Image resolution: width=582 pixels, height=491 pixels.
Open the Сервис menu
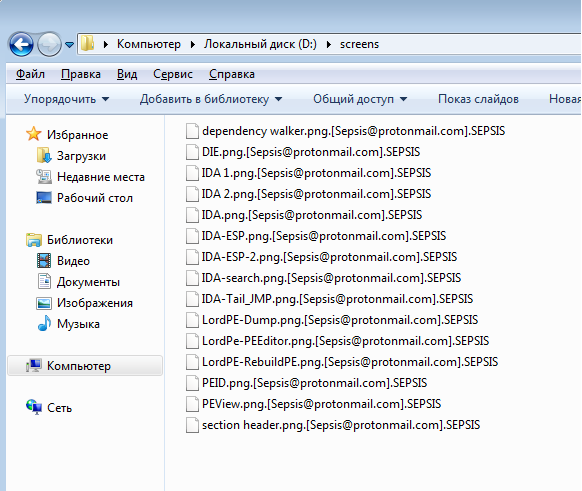coord(173,74)
